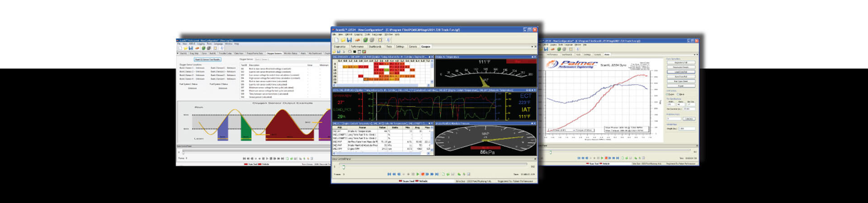Click colored map icon in center window's Gauges toolbar
868x203 pixels.
[364, 51]
